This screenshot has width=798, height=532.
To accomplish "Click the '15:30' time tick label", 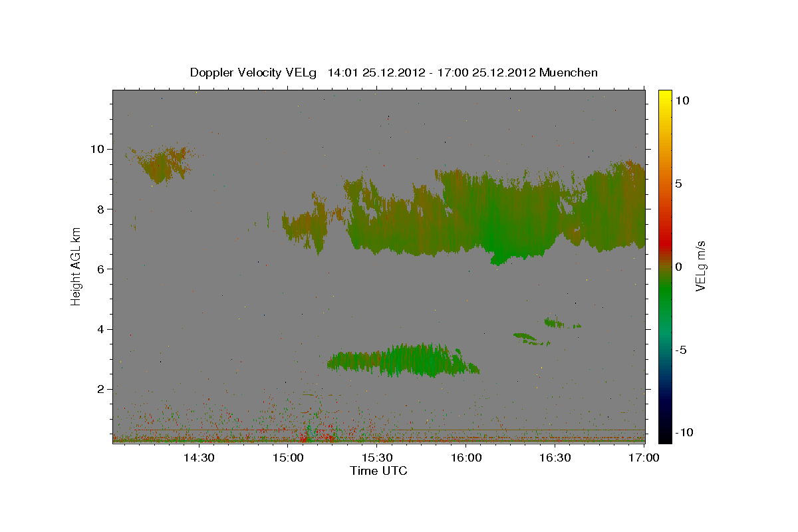I will pyautogui.click(x=377, y=458).
